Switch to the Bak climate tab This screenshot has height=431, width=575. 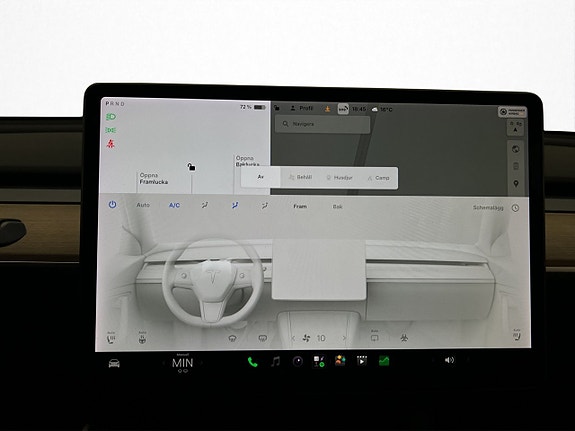(x=337, y=207)
